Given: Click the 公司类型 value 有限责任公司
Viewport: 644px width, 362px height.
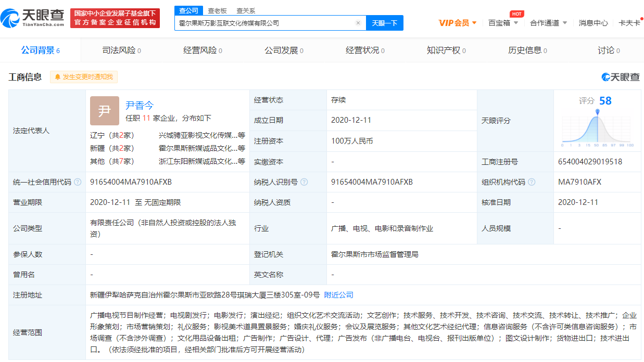Looking at the screenshot, I should point(163,228).
